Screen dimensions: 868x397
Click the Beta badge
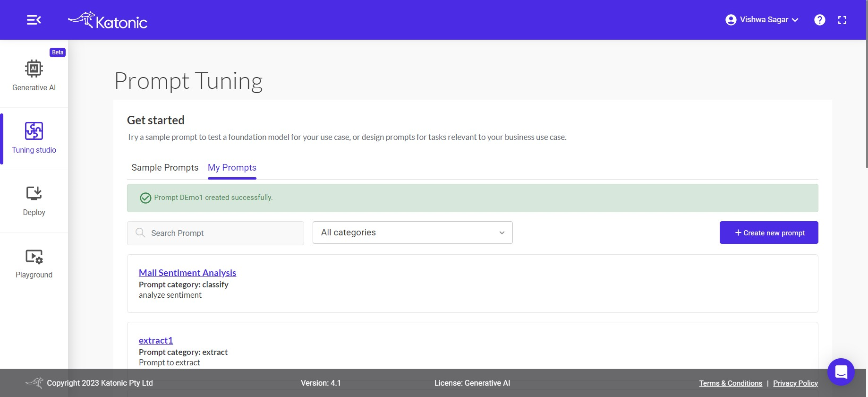pyautogui.click(x=58, y=52)
